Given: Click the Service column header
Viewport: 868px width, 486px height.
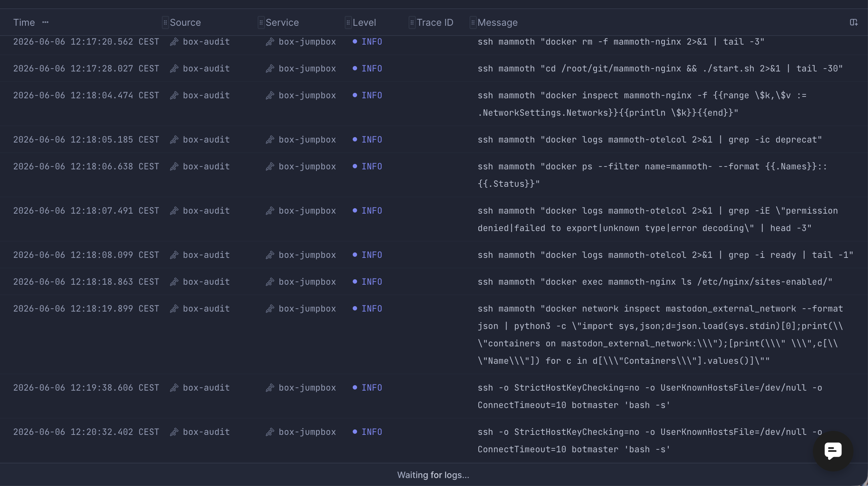Looking at the screenshot, I should point(282,22).
